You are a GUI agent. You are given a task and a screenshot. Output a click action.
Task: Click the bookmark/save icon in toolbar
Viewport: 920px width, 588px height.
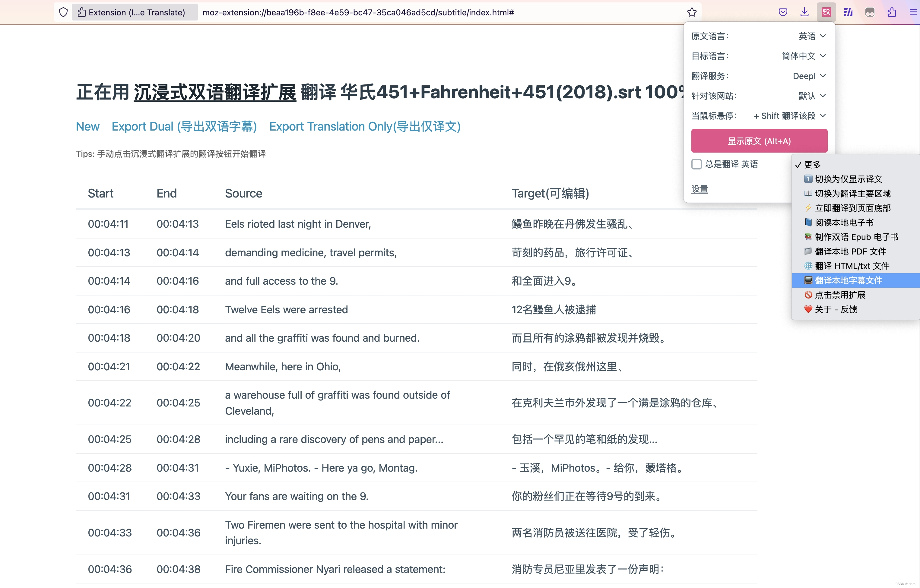(692, 11)
